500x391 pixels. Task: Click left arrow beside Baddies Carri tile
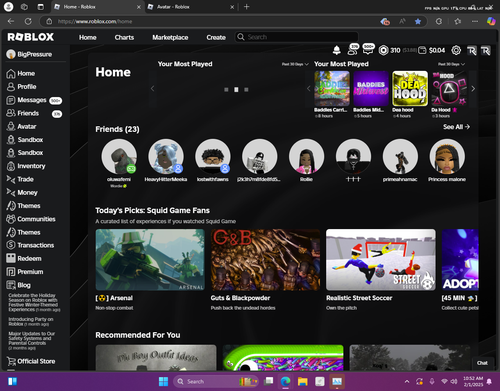(308, 89)
